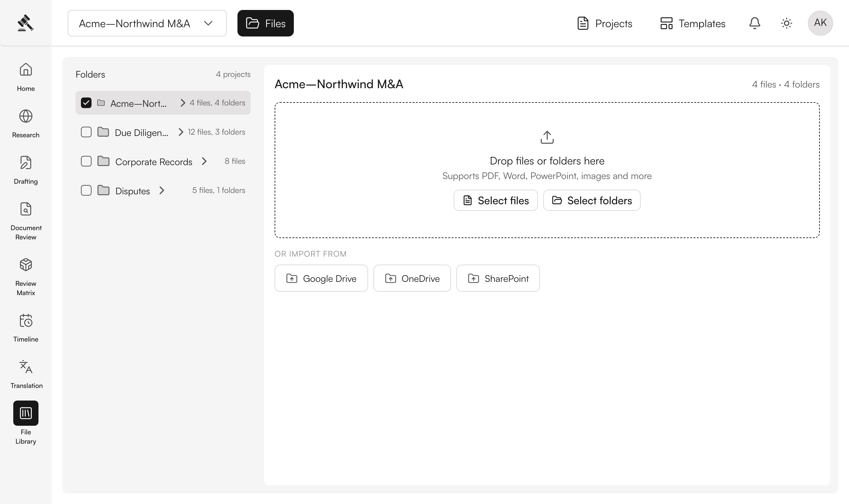Image resolution: width=849 pixels, height=504 pixels.
Task: Select the Disputes folder name
Action: coord(132,191)
